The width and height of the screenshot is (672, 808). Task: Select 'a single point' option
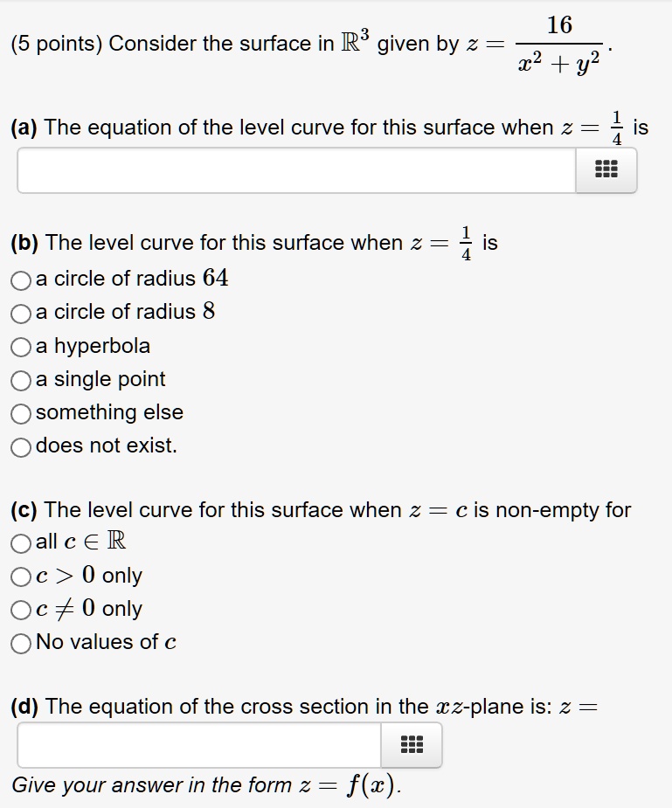22,379
